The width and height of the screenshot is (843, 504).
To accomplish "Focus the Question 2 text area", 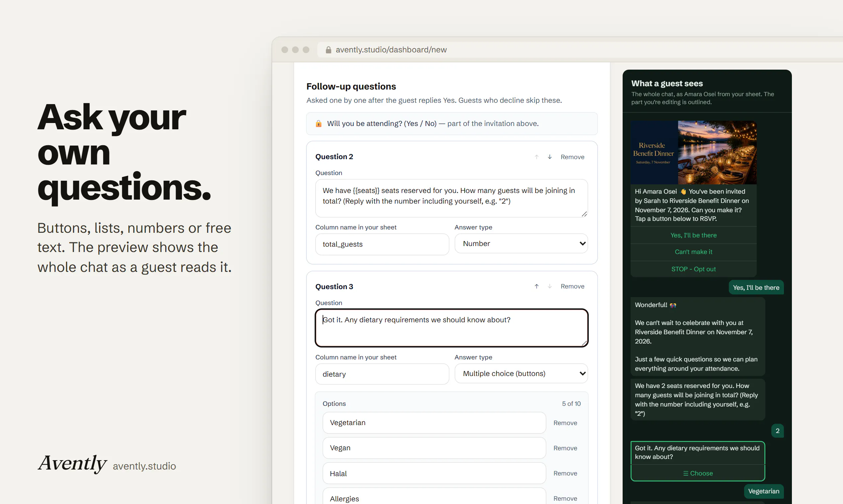I will coord(451,198).
